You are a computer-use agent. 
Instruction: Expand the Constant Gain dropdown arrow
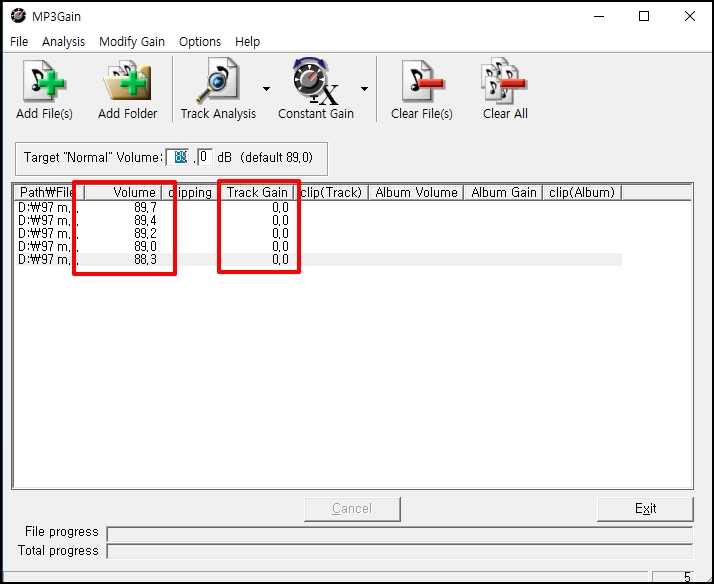point(364,89)
